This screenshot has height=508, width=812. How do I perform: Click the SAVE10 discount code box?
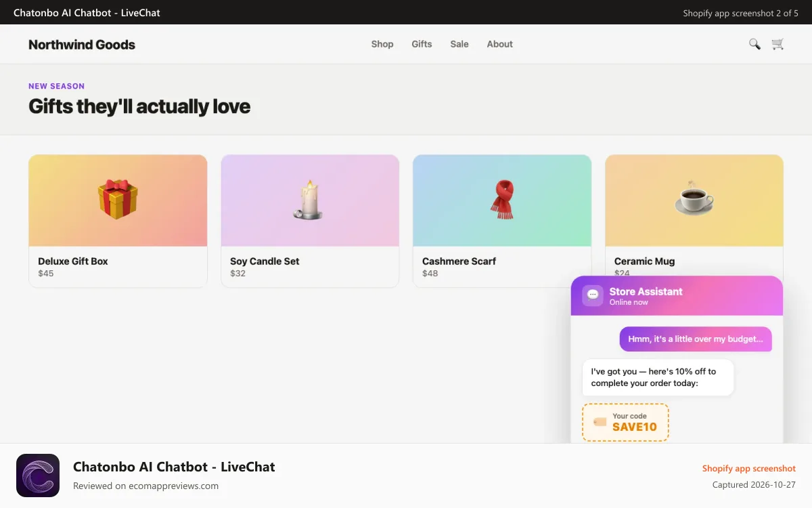click(625, 423)
